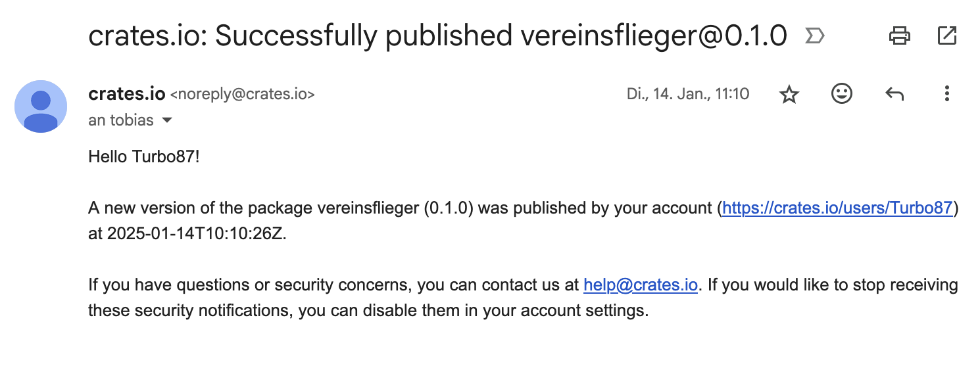The height and width of the screenshot is (368, 980).
Task: Star this crates.io email
Action: [x=789, y=95]
